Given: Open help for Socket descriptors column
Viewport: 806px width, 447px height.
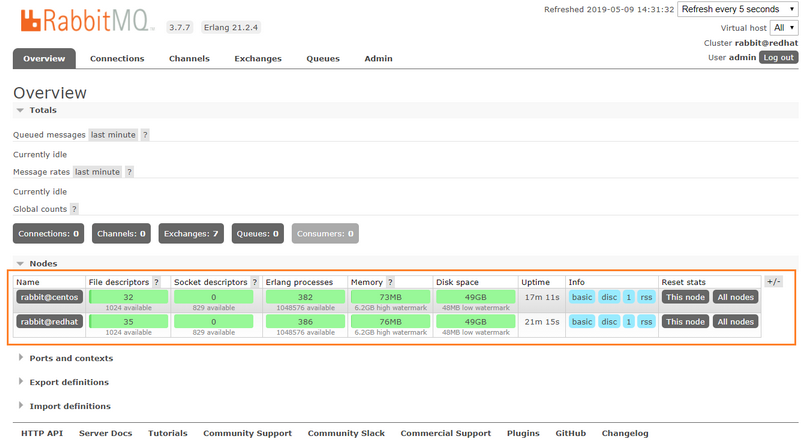Looking at the screenshot, I should point(254,282).
